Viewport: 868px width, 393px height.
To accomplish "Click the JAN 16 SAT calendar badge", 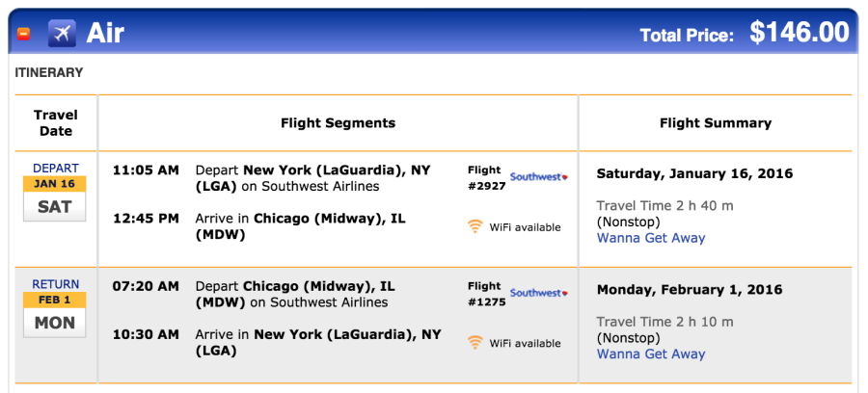I will click(x=54, y=198).
